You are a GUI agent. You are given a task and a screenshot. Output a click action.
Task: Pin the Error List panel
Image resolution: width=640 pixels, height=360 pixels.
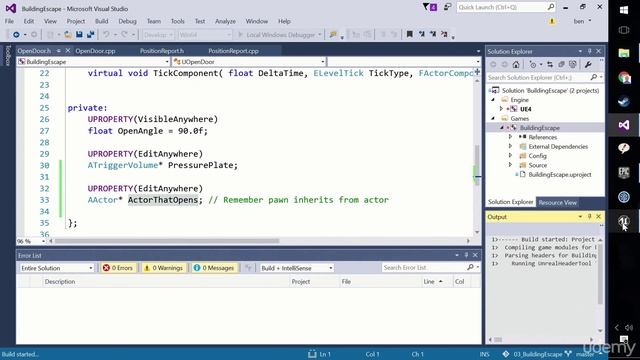(x=466, y=255)
